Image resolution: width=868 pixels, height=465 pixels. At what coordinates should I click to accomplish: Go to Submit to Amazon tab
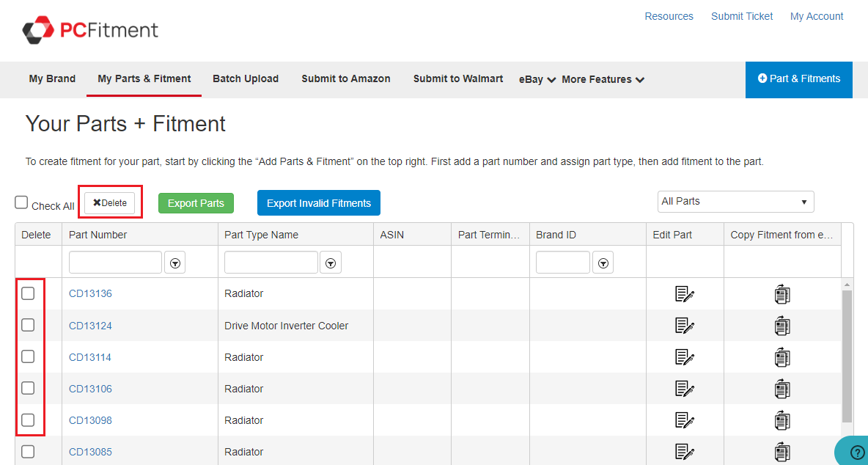point(346,78)
